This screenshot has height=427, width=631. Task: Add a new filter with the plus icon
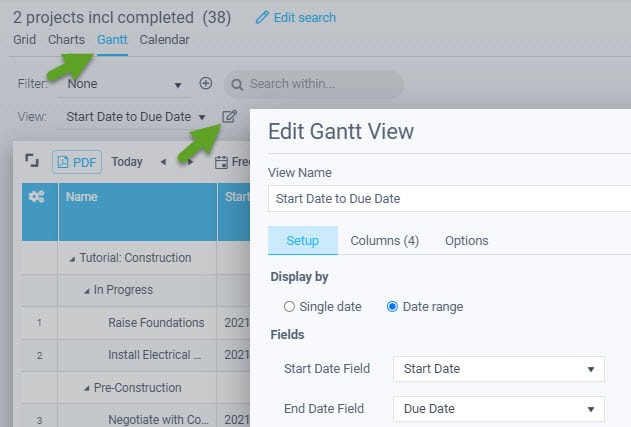[x=206, y=83]
